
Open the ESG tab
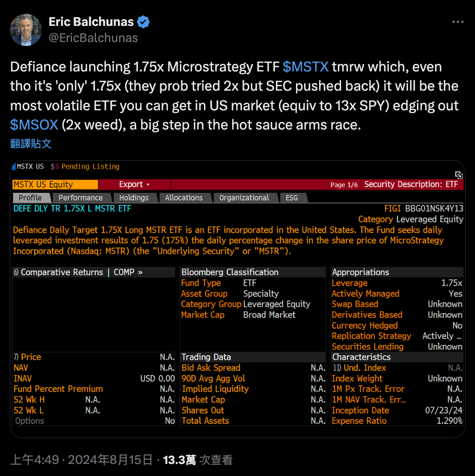[x=292, y=198]
